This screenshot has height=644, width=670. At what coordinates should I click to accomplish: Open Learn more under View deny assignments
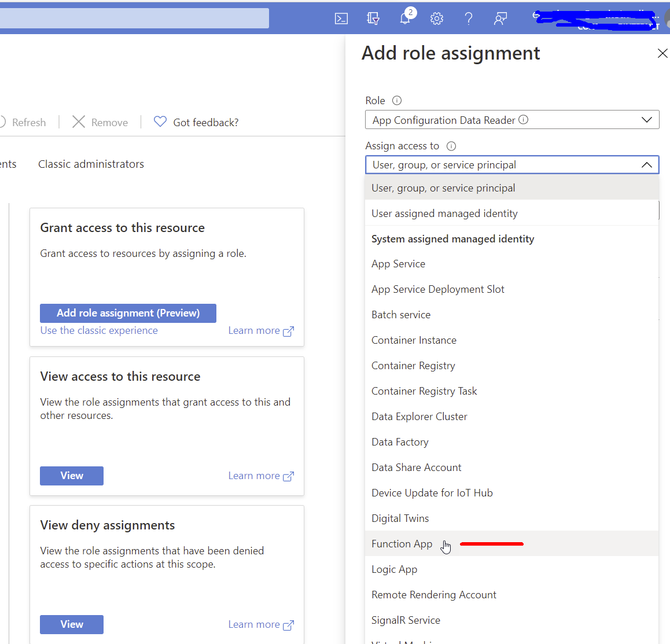tap(261, 624)
